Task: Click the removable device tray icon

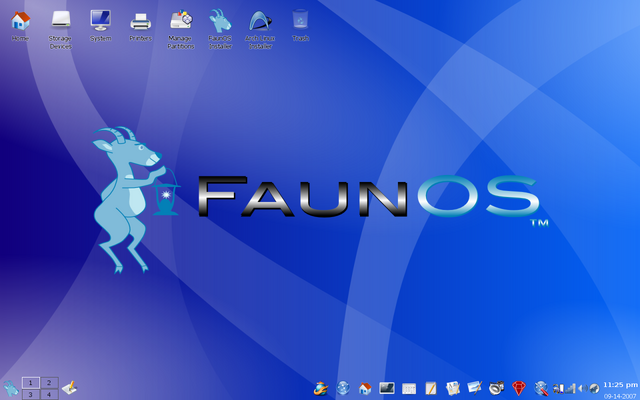Action: 558,388
